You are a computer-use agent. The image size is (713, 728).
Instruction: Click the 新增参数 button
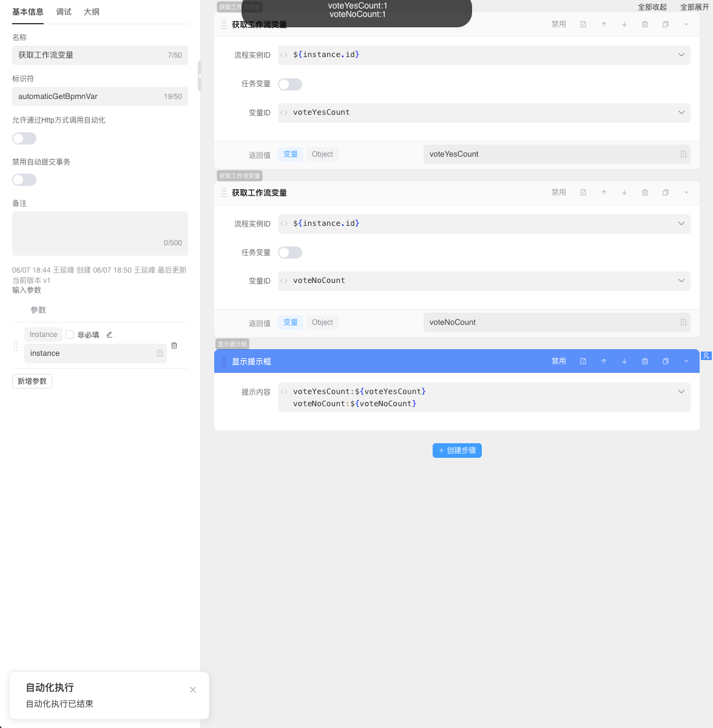click(x=32, y=381)
